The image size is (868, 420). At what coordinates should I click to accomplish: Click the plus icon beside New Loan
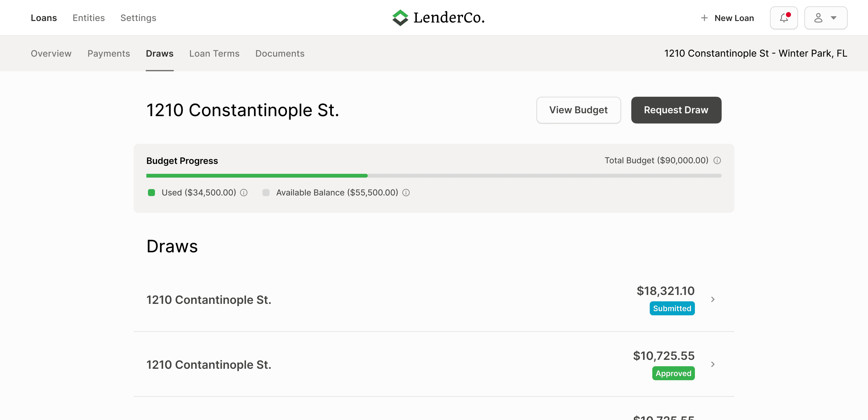pos(704,18)
